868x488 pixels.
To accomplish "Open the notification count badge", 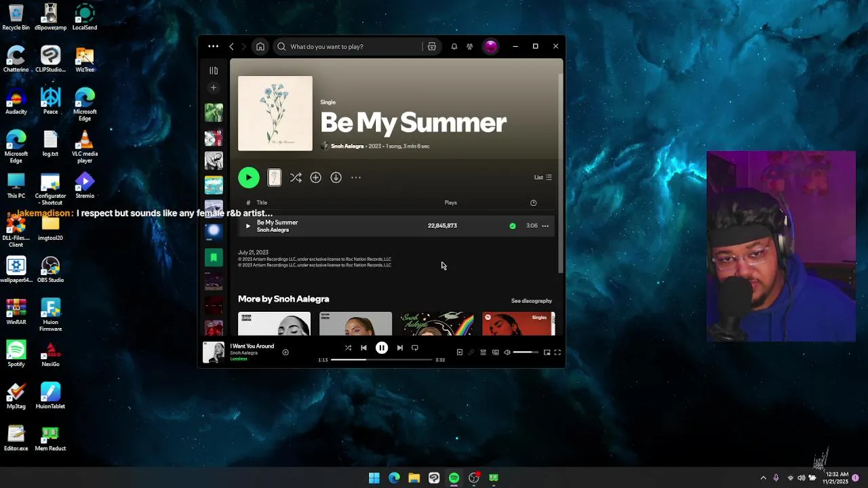I will click(x=856, y=478).
